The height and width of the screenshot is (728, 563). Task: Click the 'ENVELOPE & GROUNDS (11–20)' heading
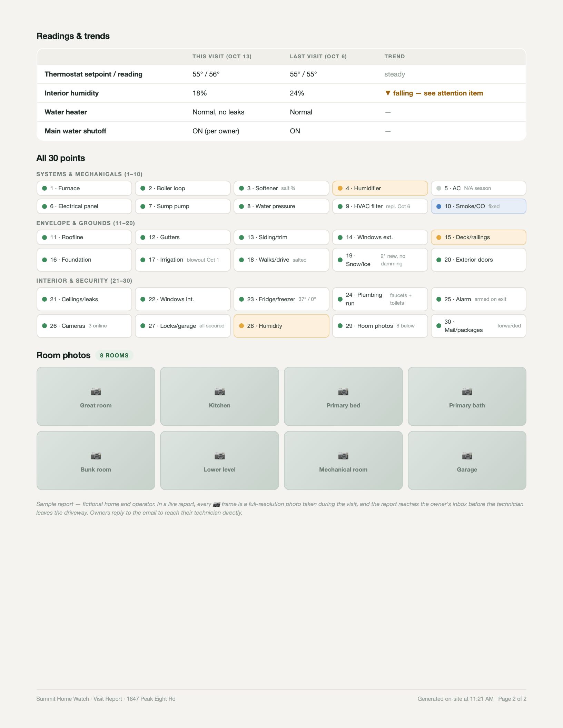tap(86, 223)
